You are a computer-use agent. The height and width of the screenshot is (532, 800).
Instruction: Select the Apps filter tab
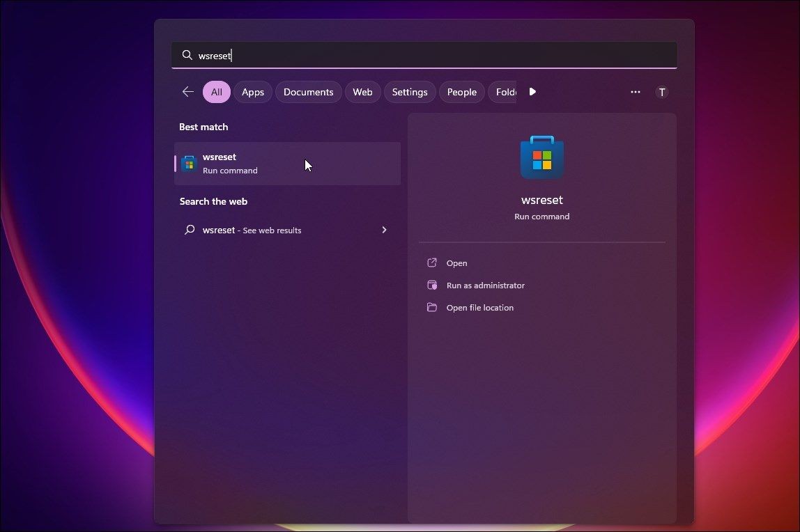click(x=252, y=92)
